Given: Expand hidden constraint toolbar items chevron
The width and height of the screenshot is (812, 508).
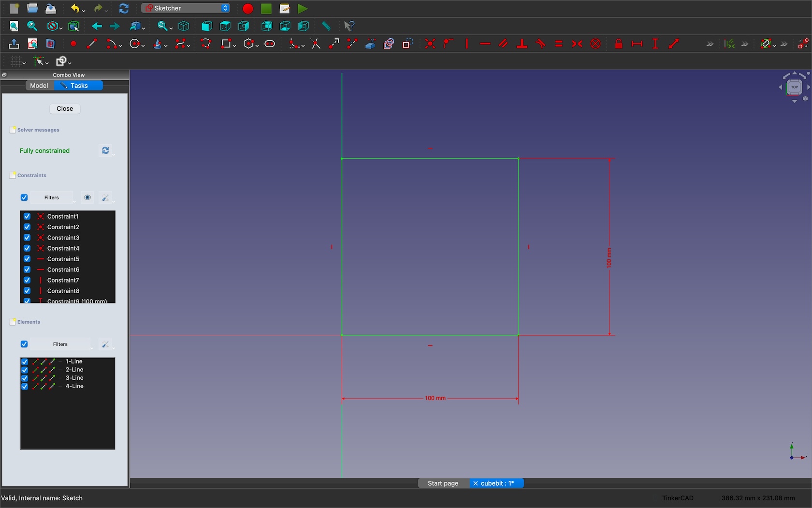Looking at the screenshot, I should point(710,44).
